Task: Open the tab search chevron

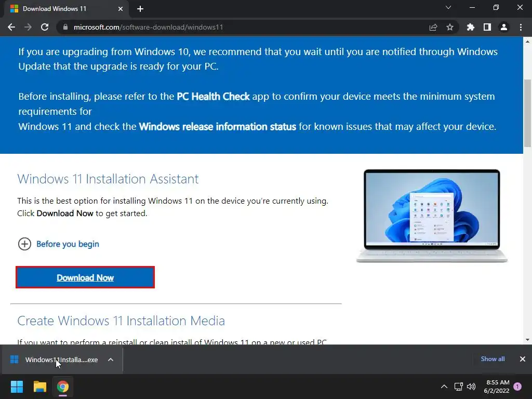Action: click(x=448, y=7)
